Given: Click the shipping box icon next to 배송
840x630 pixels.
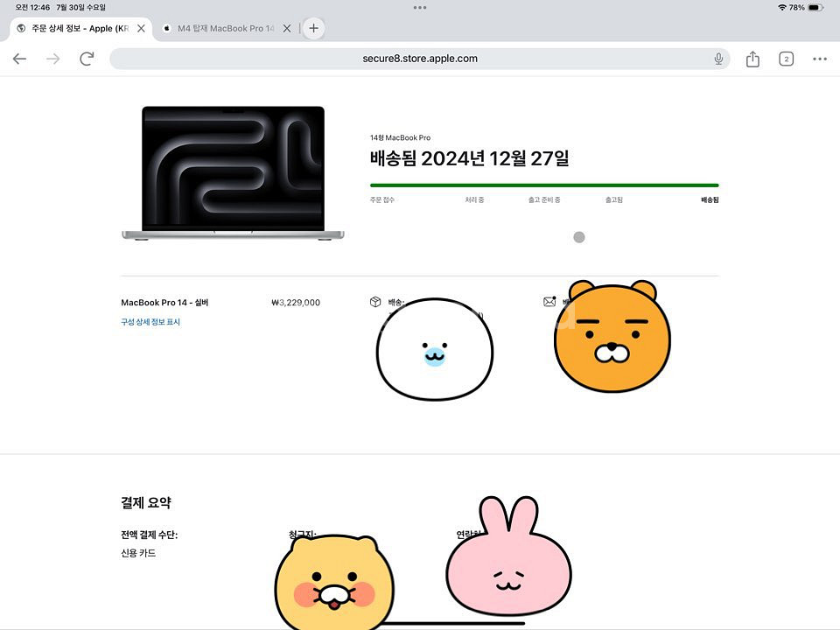Looking at the screenshot, I should coord(375,302).
